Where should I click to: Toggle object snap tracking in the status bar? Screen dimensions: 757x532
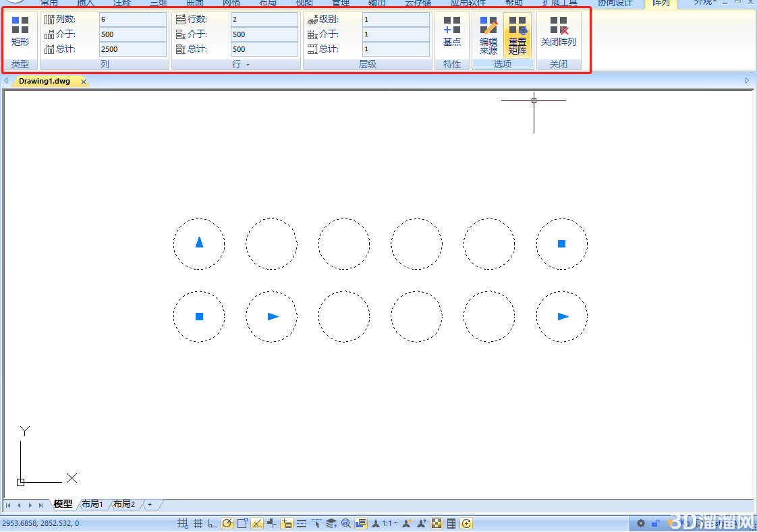257,523
